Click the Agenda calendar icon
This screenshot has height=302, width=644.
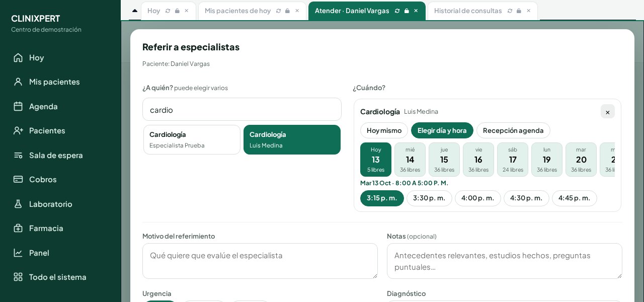[x=18, y=106]
